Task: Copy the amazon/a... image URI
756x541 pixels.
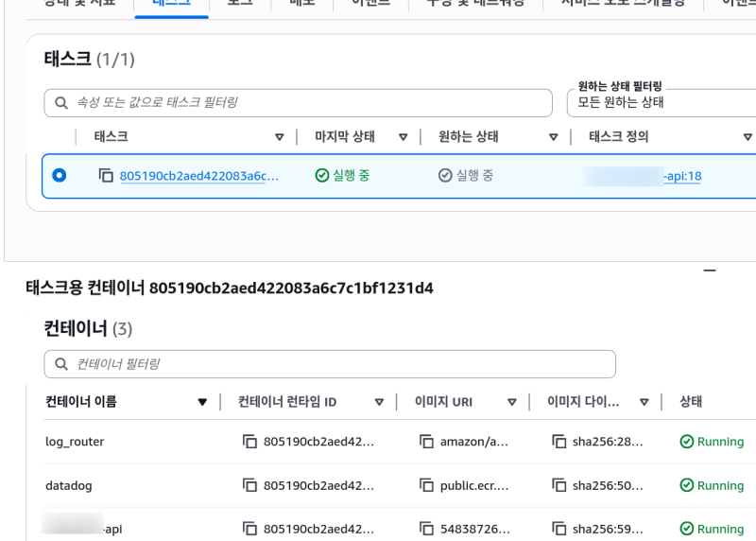Action: 427,442
